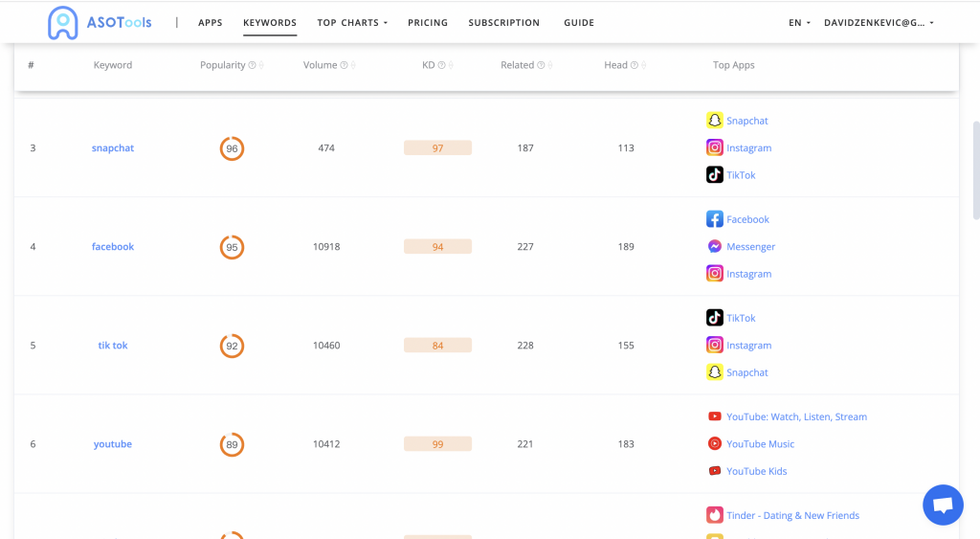Sort by Head using sort arrows

coord(644,65)
